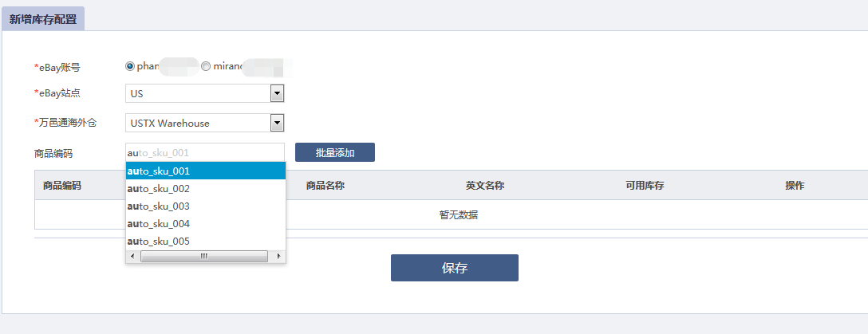Click the horizontal scrollbar thumb in suggestions
The width and height of the screenshot is (868, 334).
204,256
